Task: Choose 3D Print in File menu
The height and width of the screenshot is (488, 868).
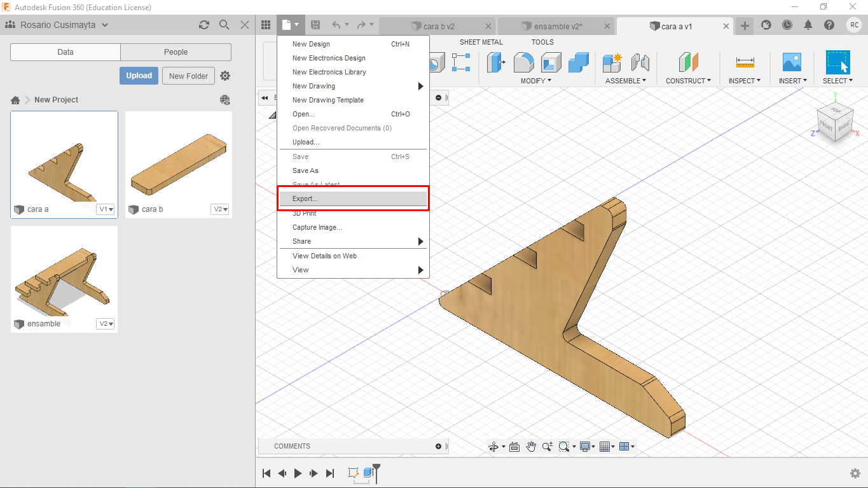Action: click(x=353, y=213)
